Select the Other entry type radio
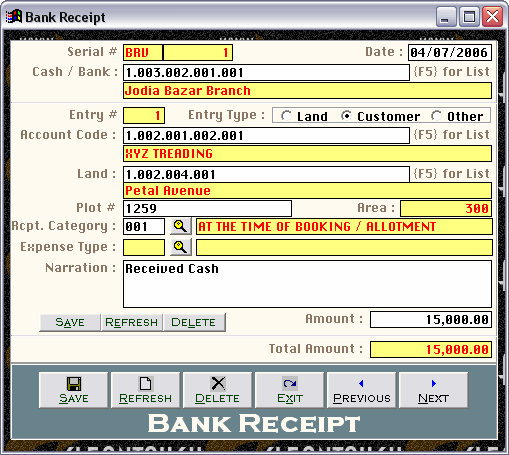The height and width of the screenshot is (455, 509). (x=436, y=116)
